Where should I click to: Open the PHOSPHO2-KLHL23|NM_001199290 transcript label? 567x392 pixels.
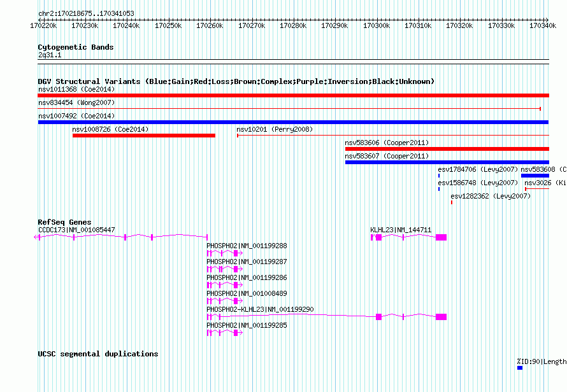click(260, 309)
